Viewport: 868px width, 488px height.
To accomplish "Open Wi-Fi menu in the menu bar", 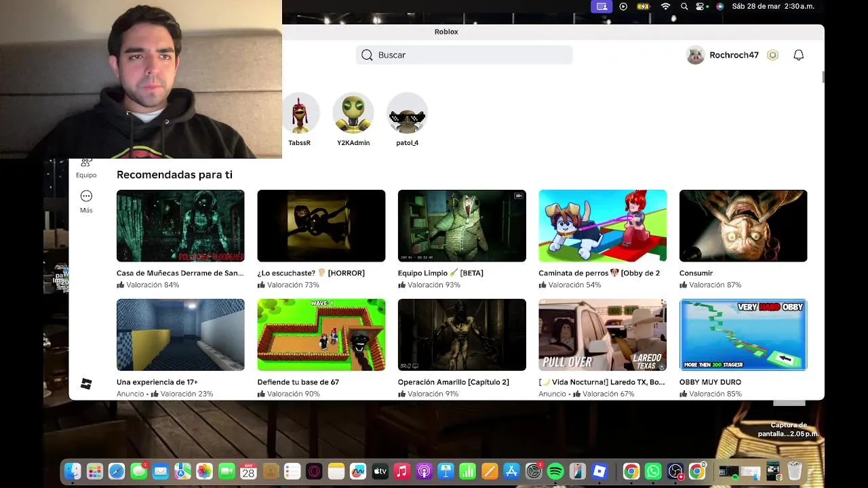I will tap(666, 6).
